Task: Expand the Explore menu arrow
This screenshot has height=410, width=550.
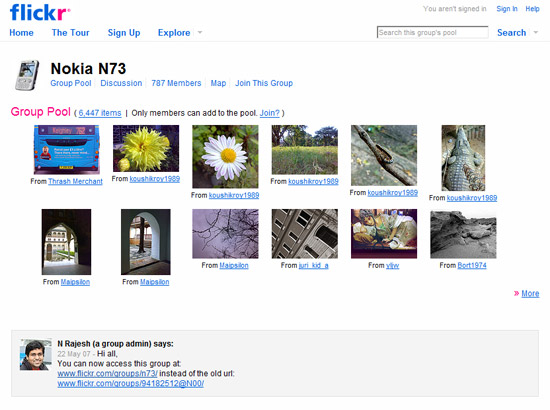Action: [x=200, y=32]
